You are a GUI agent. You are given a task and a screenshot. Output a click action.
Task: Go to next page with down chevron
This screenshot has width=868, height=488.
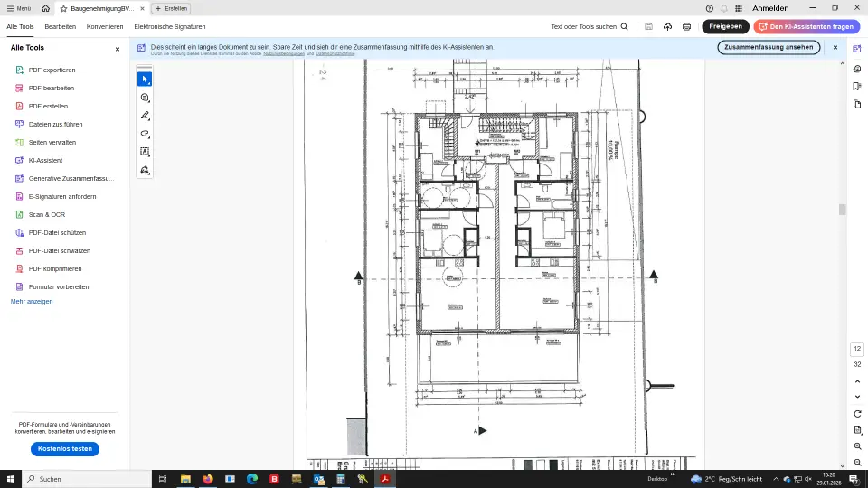[857, 396]
